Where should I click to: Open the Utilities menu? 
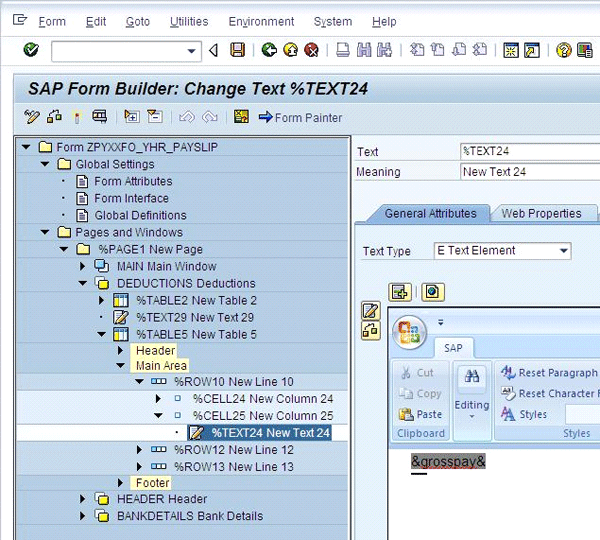click(189, 22)
